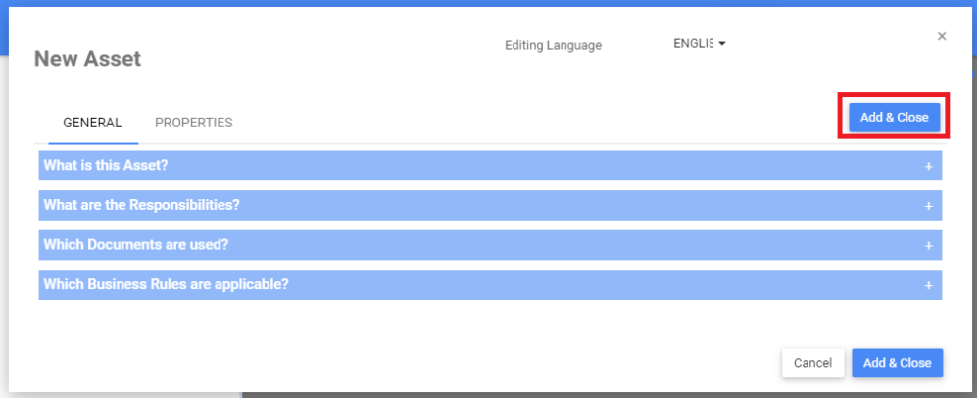This screenshot has width=980, height=399.
Task: Click the Editing Language label
Action: pyautogui.click(x=553, y=45)
